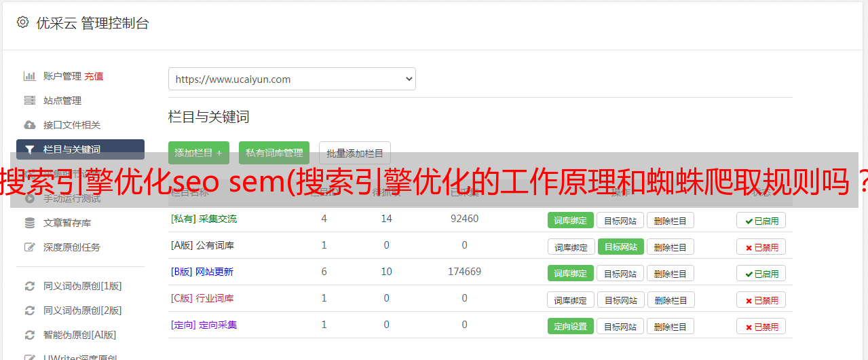Toggle the 已禁用 status of 公有词库
This screenshot has width=868, height=360.
[x=761, y=247]
